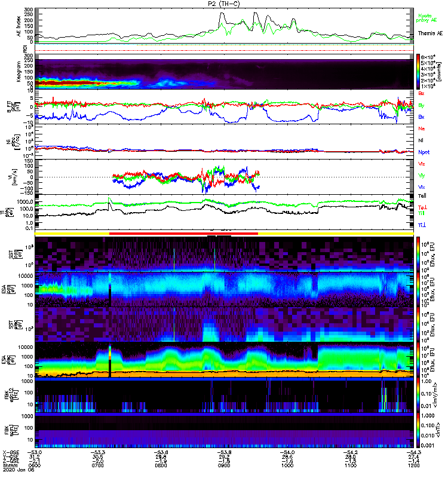Select the red Ne legend label
Viewport: 448px width, 478px height.
point(422,128)
